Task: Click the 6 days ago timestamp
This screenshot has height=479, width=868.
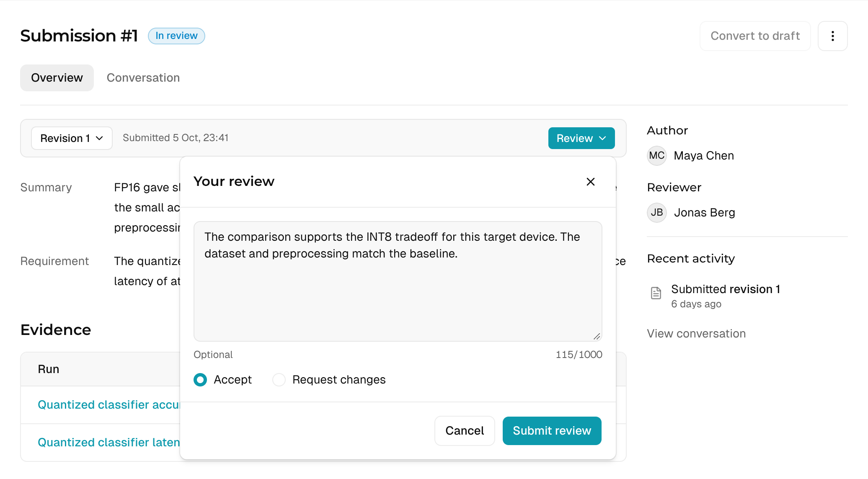Action: (x=696, y=304)
